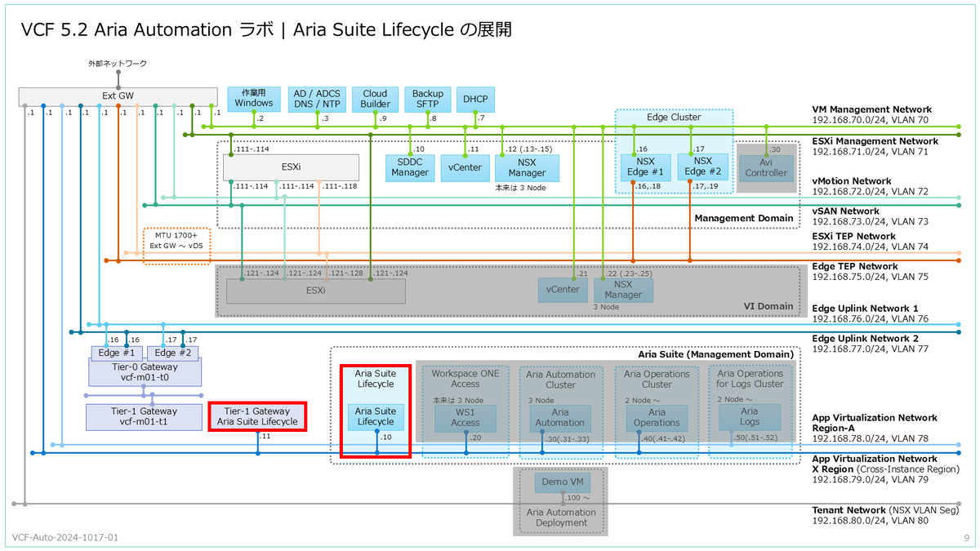Screen dimensions: 980x551
Task: Click the 'ESXi Management Network' label
Action: coord(875,141)
